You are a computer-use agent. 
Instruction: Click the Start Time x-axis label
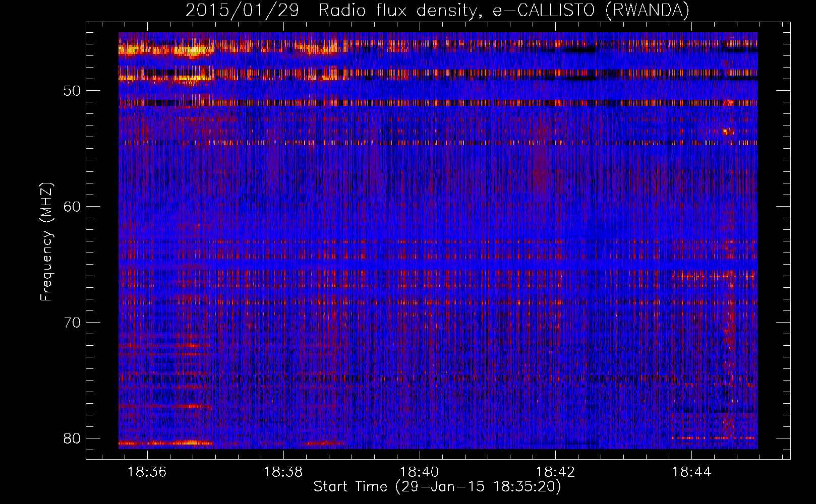(437, 487)
